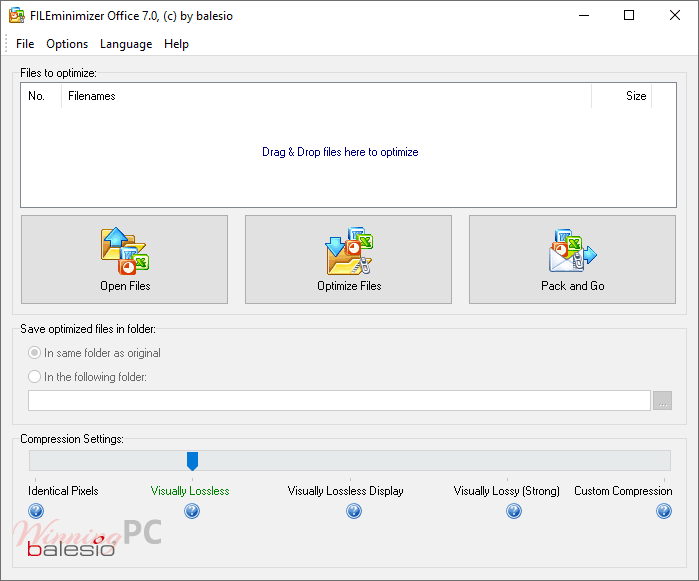The width and height of the screenshot is (699, 581).
Task: Open the Options menu
Action: click(67, 44)
